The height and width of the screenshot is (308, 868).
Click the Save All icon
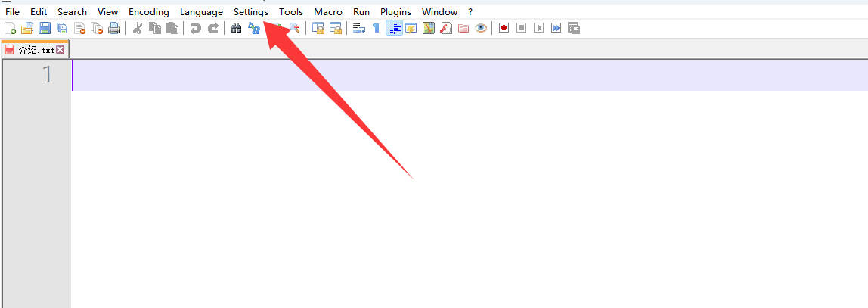[x=62, y=28]
